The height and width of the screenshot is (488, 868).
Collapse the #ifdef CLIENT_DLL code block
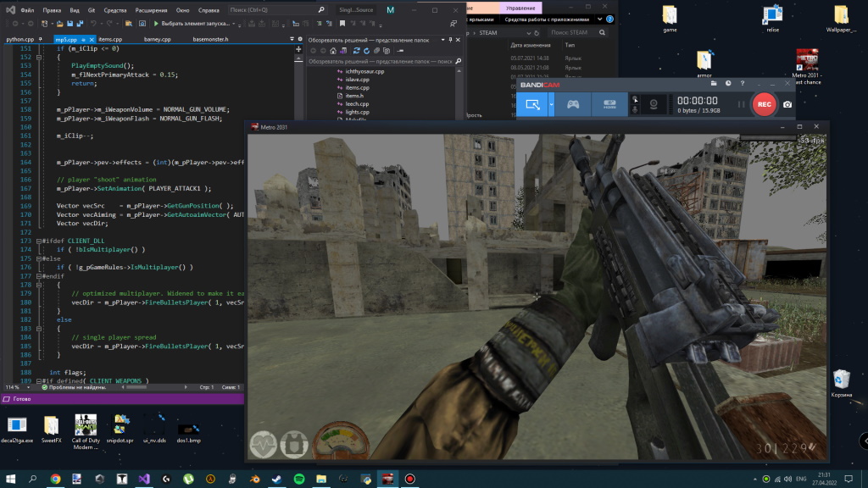[40, 241]
